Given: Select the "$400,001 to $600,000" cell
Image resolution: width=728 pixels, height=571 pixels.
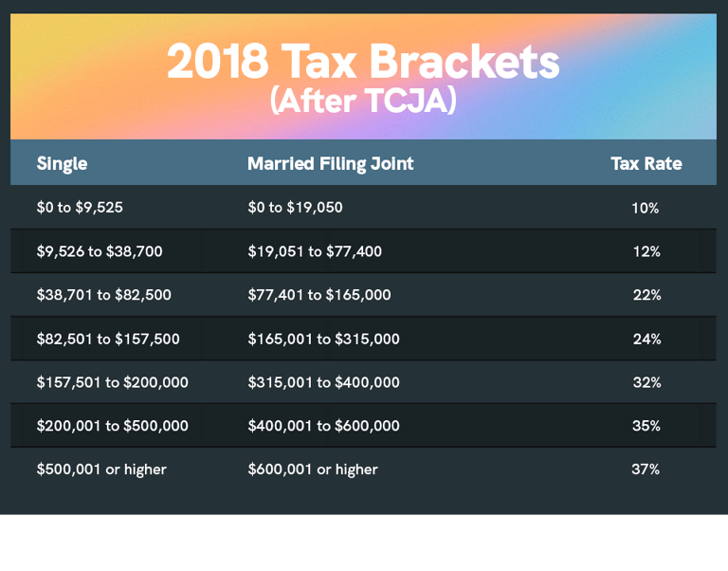Looking at the screenshot, I should pyautogui.click(x=323, y=426).
